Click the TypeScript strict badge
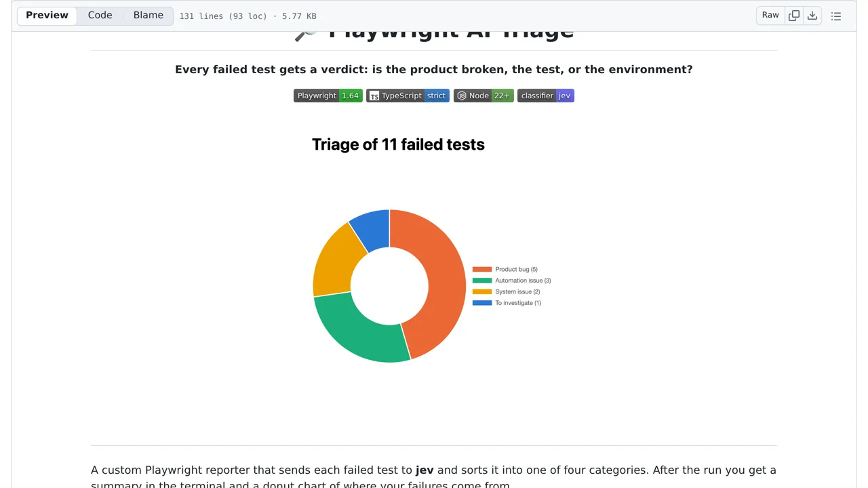The height and width of the screenshot is (488, 868). tap(408, 96)
